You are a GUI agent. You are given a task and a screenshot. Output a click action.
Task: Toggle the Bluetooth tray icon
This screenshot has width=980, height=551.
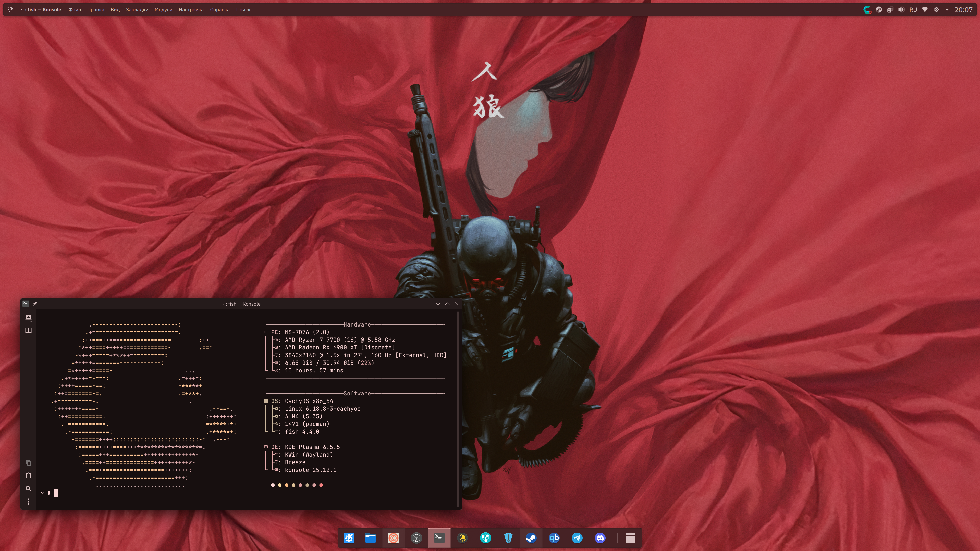936,9
